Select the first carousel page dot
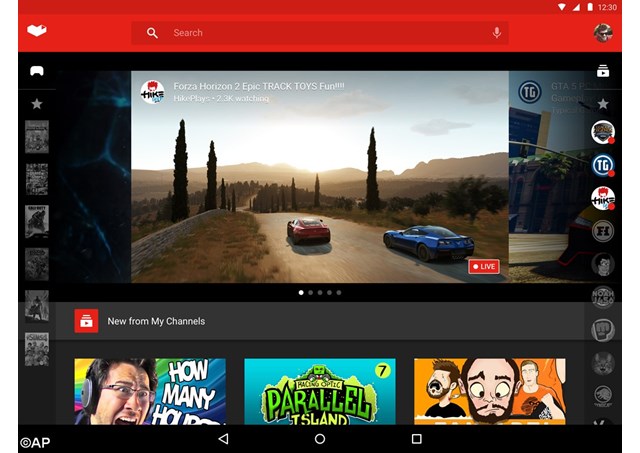Viewport: 640px width, 453px height. [301, 293]
